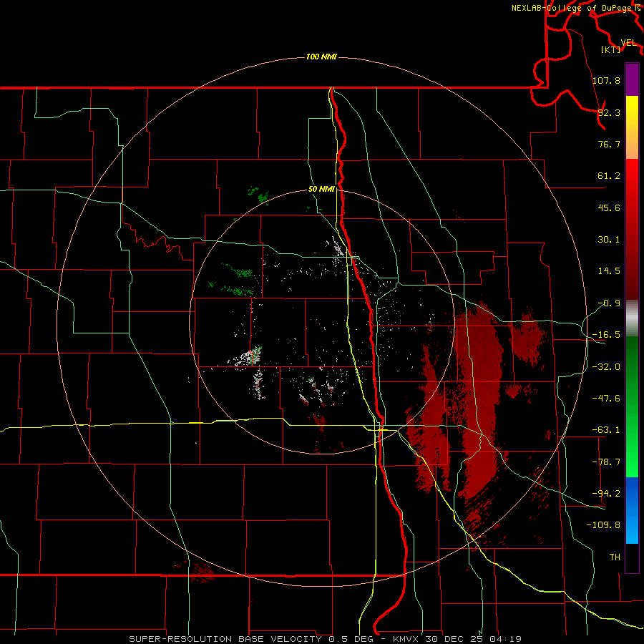Image resolution: width=644 pixels, height=644 pixels.
Task: Click the TH legend label
Action: (x=615, y=557)
